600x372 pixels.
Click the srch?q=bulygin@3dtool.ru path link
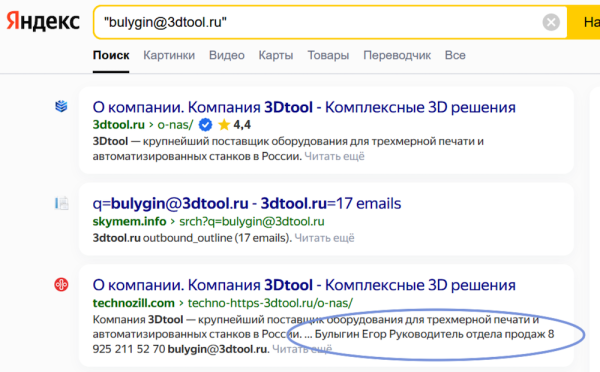click(252, 222)
